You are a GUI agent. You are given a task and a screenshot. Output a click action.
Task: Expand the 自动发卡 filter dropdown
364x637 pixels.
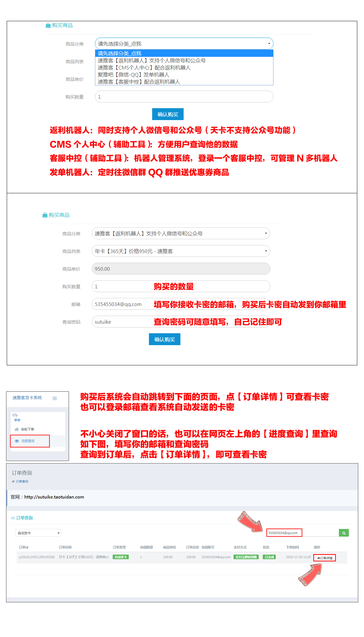point(38,533)
